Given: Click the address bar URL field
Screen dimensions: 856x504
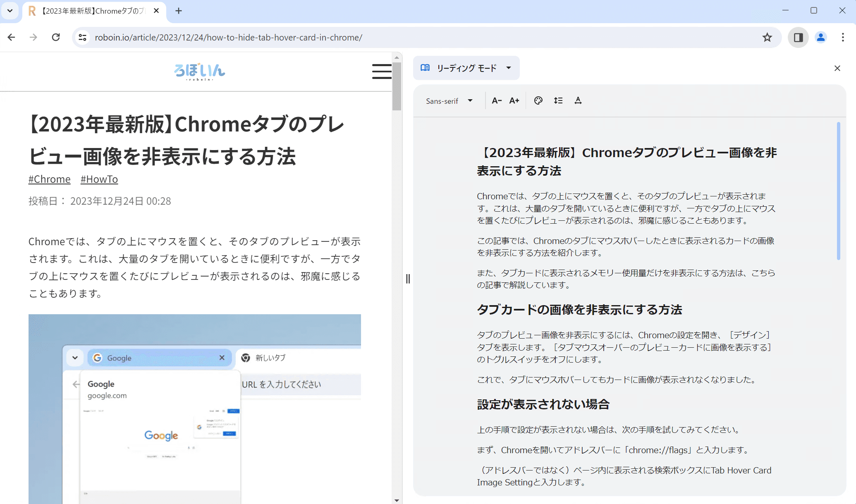Looking at the screenshot, I should click(x=426, y=37).
